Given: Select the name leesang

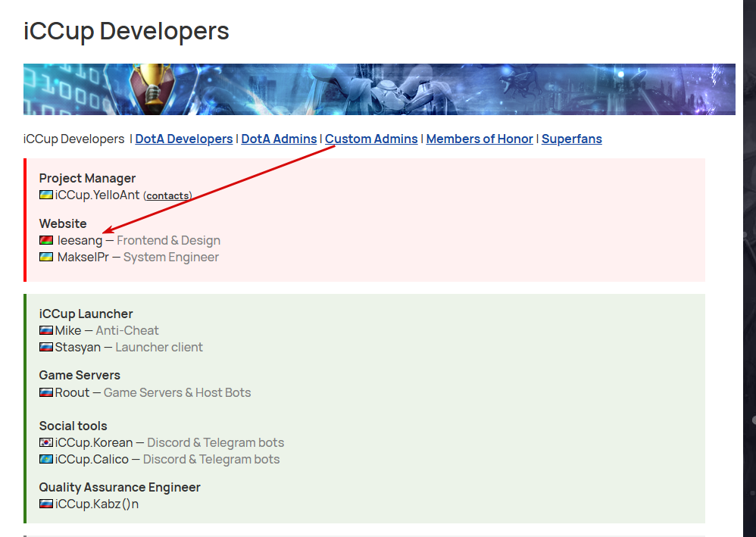Looking at the screenshot, I should [80, 240].
